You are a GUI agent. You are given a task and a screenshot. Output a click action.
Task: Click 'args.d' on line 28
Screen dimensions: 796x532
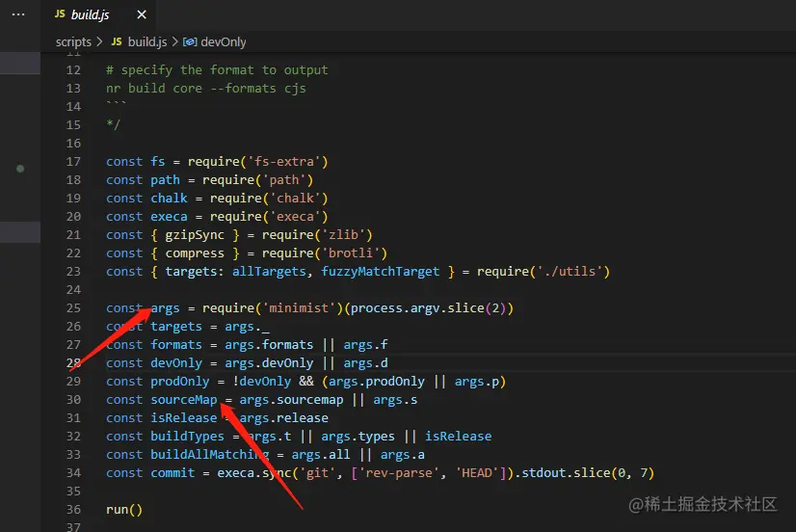(x=365, y=363)
